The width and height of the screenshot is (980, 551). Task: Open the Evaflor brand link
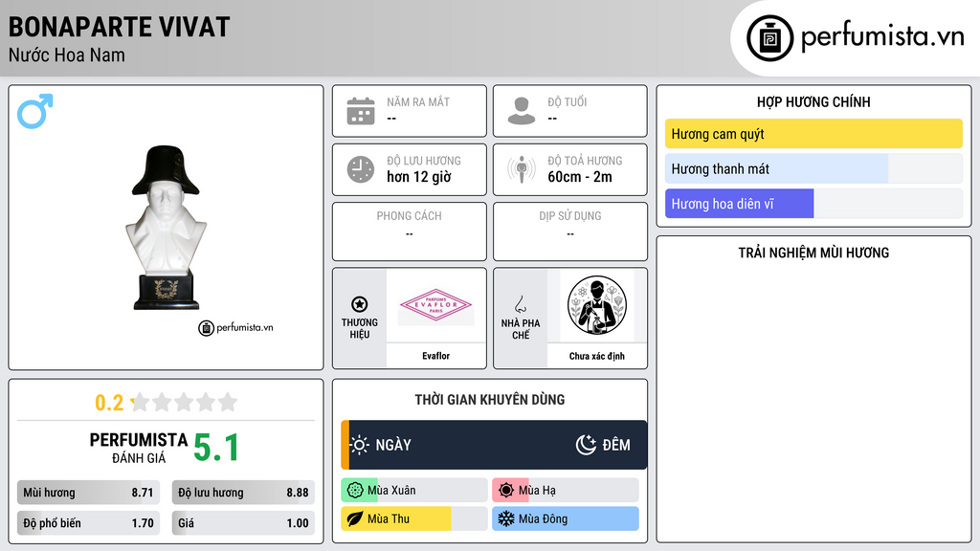tap(435, 356)
